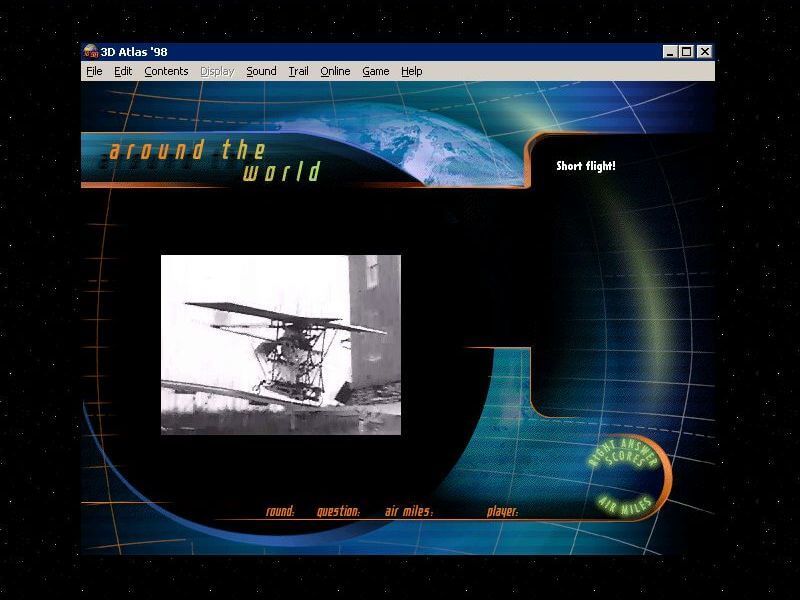Screen dimensions: 800x600
Task: Click the biplane video clip
Action: [281, 345]
